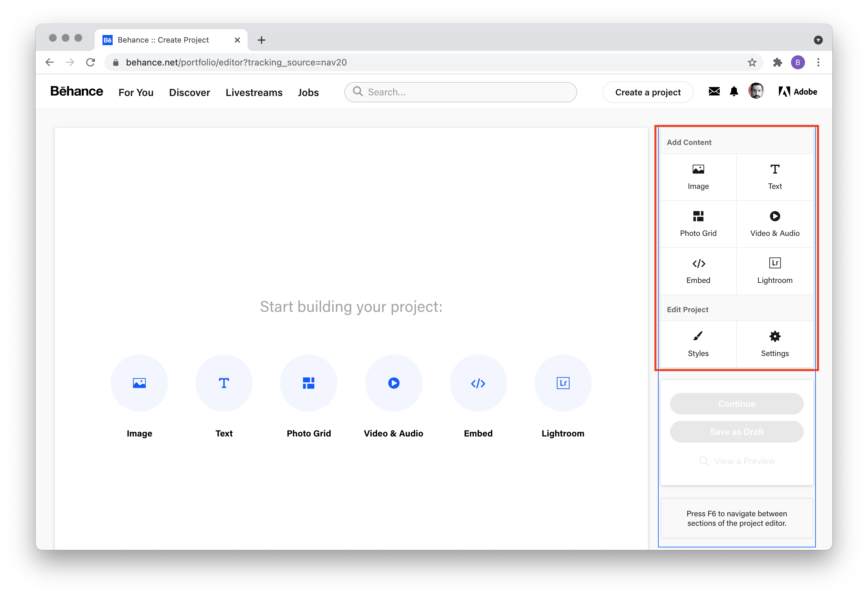Click the View a Preview link
Viewport: 868px width, 597px height.
[736, 459]
